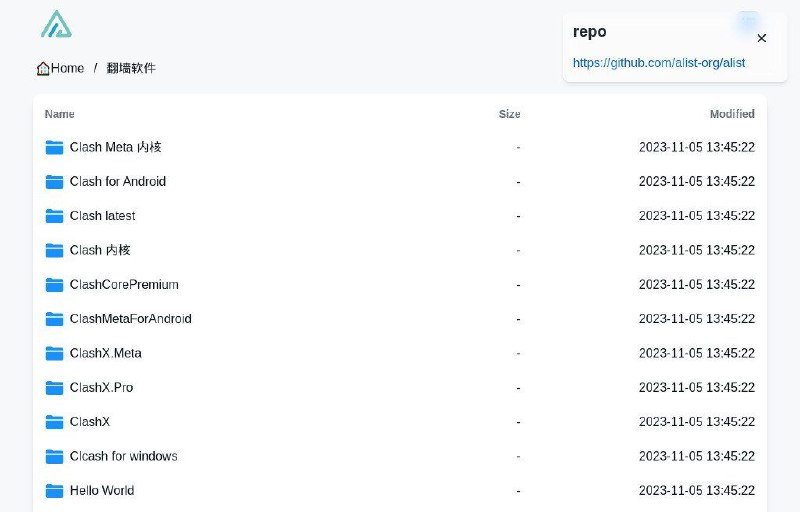Screen dimensions: 800x512
Task: Sort files by Name column
Action: (60, 114)
